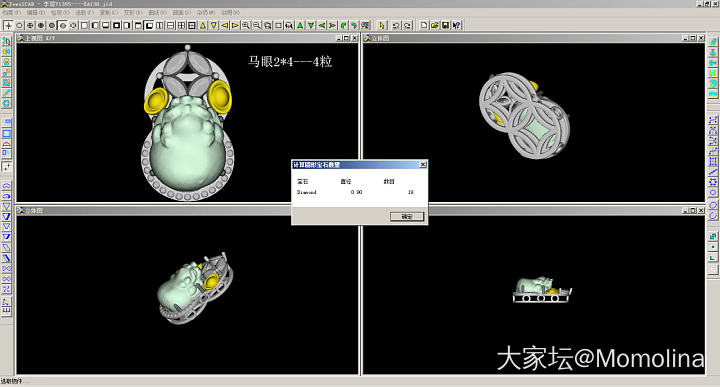Click the green up-triangle rotate view icon

pyautogui.click(x=300, y=25)
